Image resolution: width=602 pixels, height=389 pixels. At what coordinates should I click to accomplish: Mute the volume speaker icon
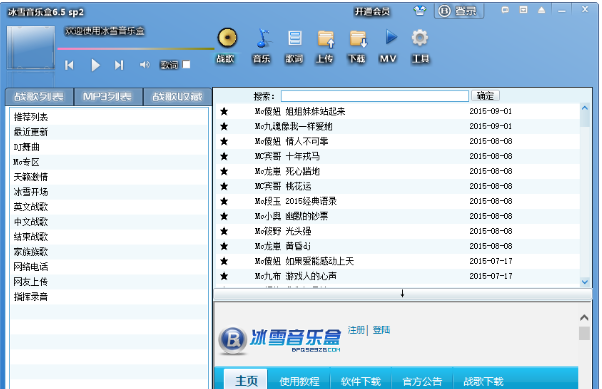(144, 65)
